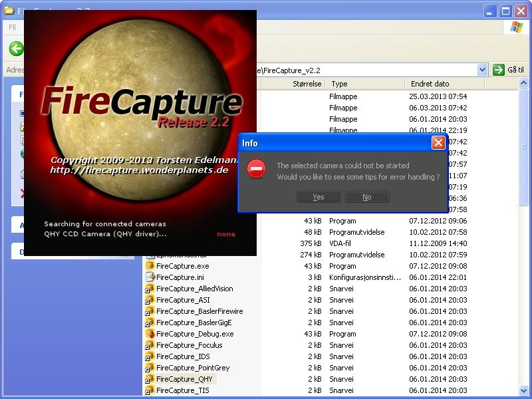Select the FireCapture_PointGrey file name
Viewport: 532px width, 399px height.
tap(193, 368)
